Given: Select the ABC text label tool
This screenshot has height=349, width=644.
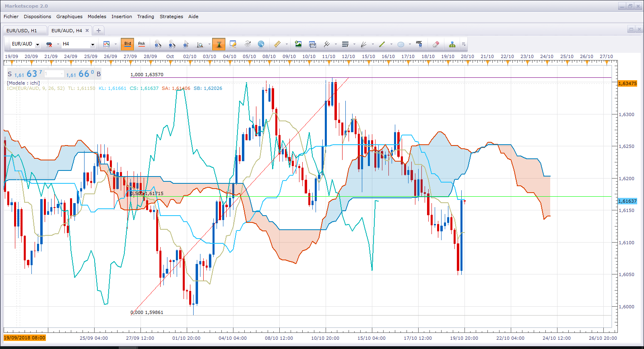Looking at the screenshot, I should pyautogui.click(x=419, y=44).
